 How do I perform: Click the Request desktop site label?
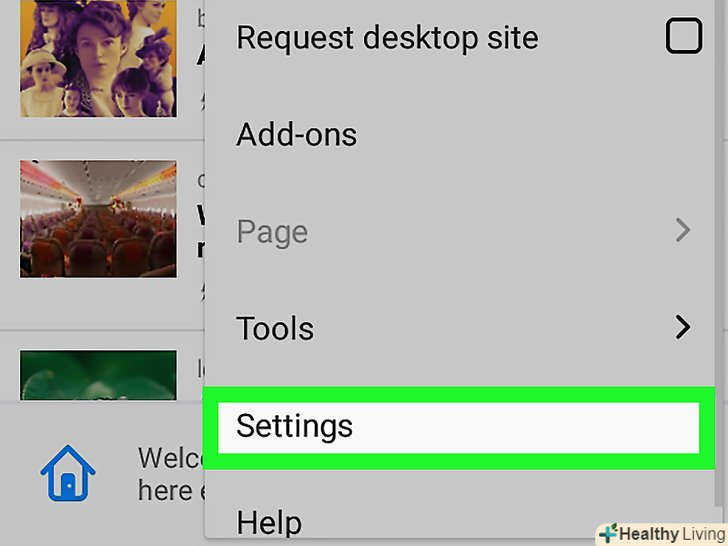[x=387, y=38]
